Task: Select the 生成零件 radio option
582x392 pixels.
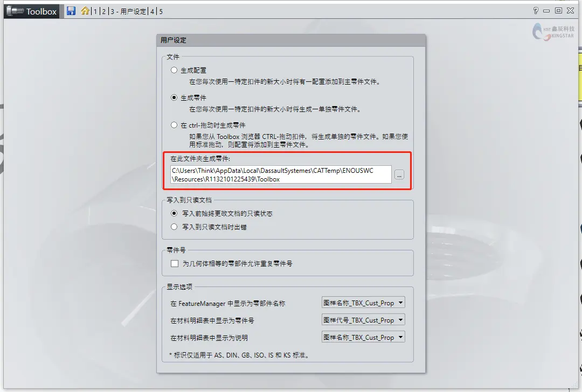Action: click(174, 97)
